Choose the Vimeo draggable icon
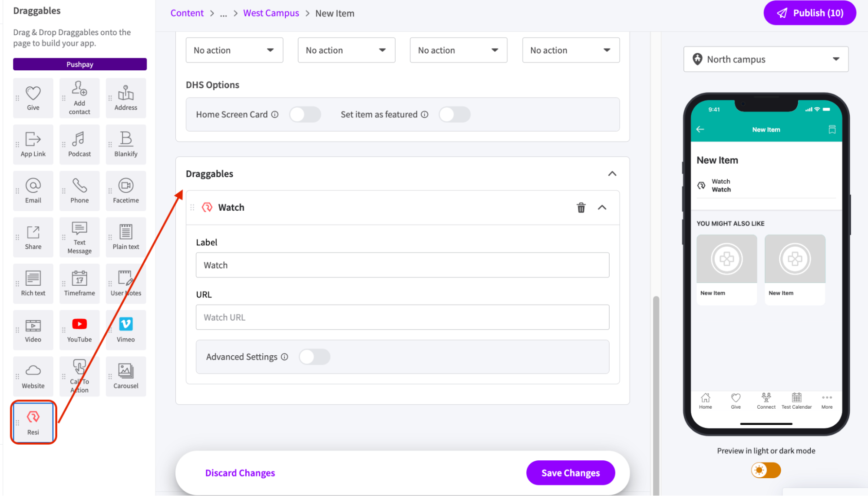This screenshot has height=496, width=868. point(126,330)
